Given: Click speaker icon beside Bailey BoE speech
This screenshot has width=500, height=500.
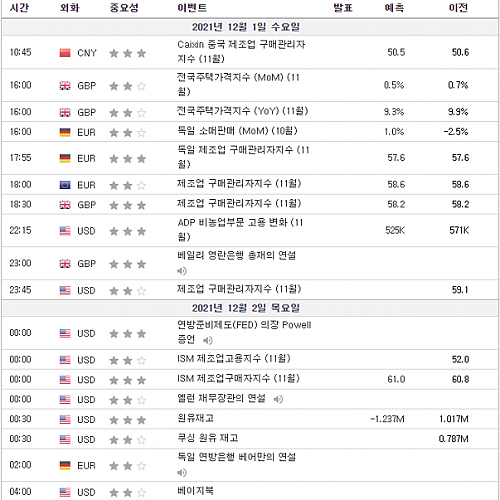Looking at the screenshot, I should click(182, 271).
